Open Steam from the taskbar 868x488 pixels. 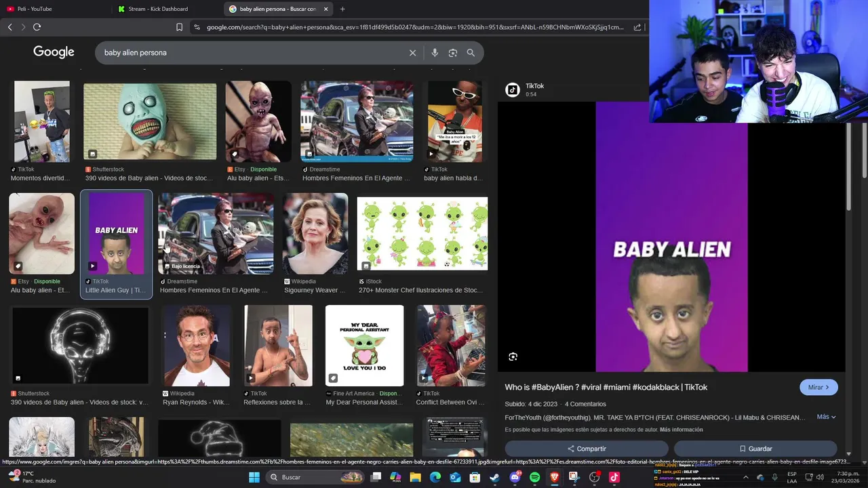494,477
